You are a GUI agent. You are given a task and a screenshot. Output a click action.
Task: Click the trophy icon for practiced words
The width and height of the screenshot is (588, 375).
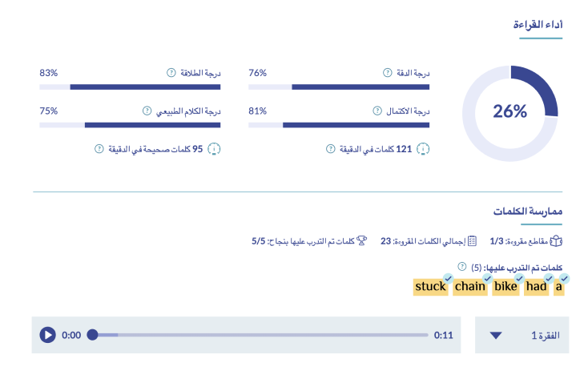click(361, 240)
